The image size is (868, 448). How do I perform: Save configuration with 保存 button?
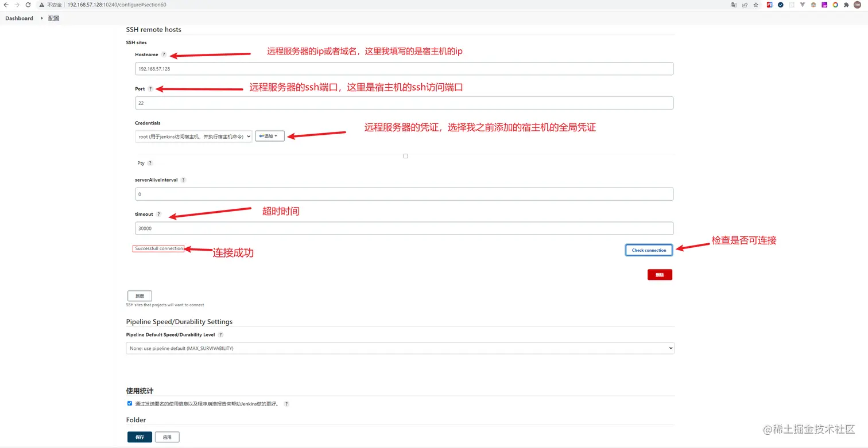coord(139,437)
